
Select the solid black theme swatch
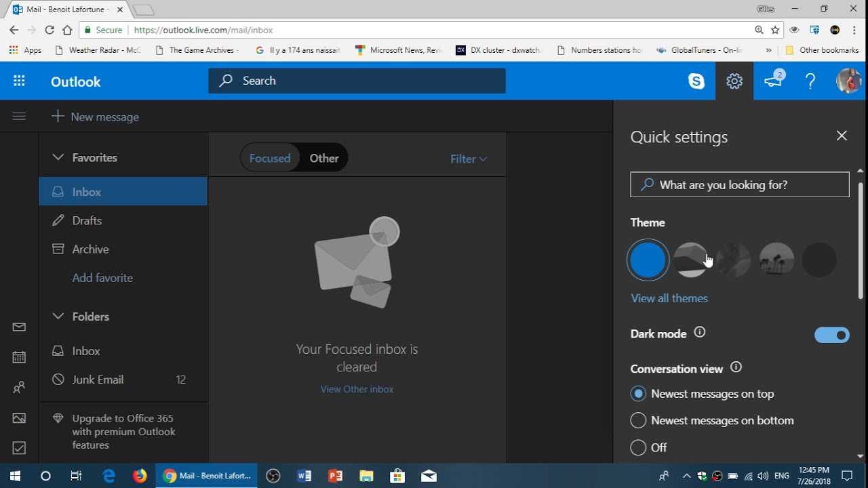click(819, 260)
